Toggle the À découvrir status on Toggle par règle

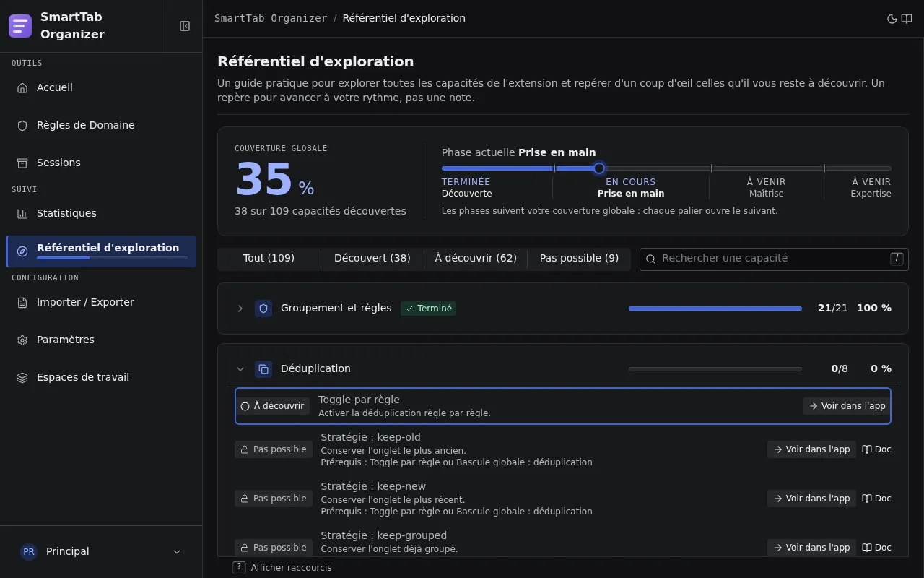273,406
